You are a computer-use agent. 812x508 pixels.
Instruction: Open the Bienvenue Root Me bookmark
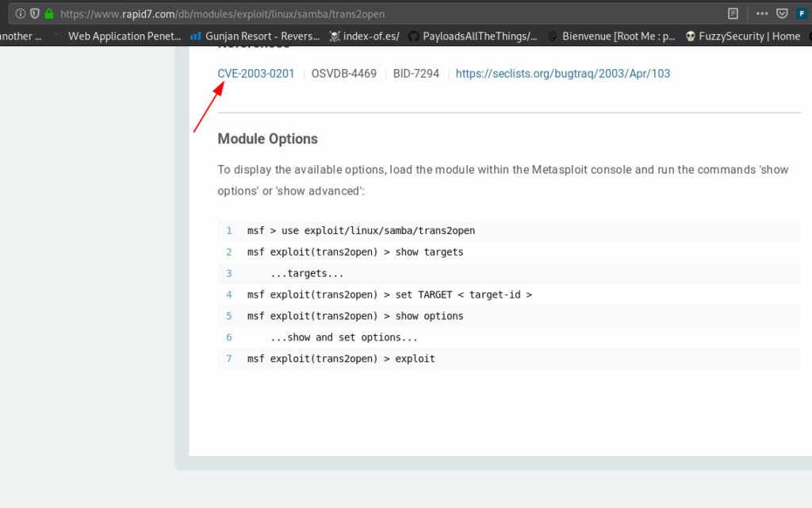point(611,36)
